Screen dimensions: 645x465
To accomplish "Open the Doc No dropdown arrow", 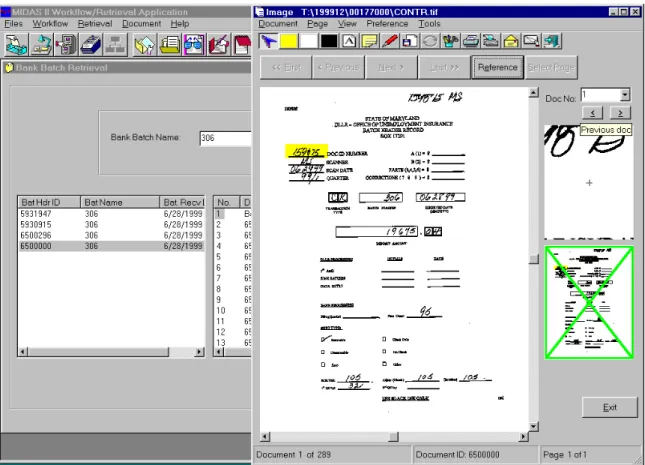I will tap(624, 95).
